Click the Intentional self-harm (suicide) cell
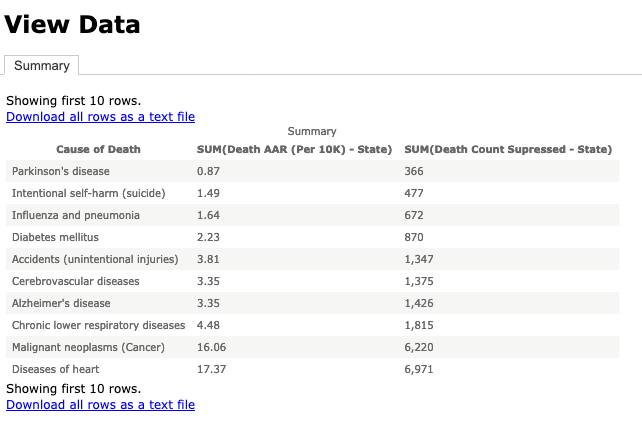The width and height of the screenshot is (642, 441). (88, 193)
